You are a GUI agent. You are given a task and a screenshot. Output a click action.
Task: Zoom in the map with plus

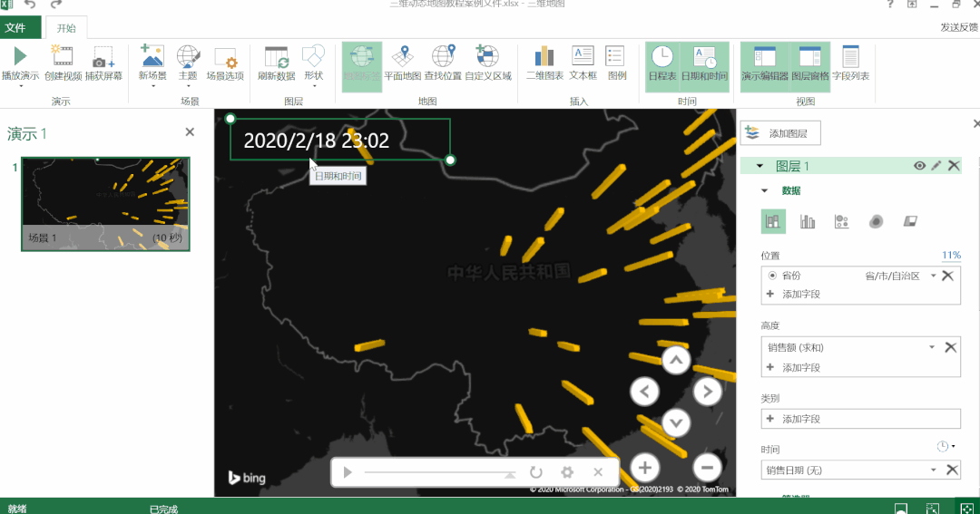coord(645,467)
